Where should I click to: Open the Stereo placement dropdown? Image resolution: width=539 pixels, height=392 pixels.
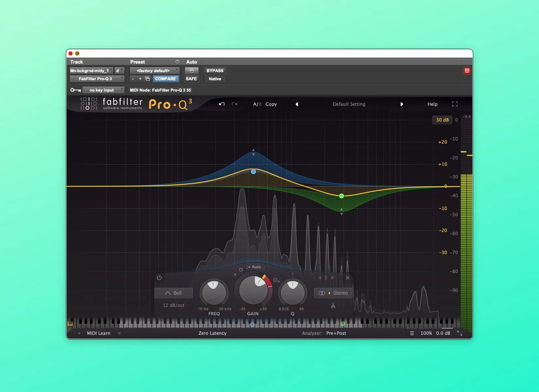click(333, 293)
